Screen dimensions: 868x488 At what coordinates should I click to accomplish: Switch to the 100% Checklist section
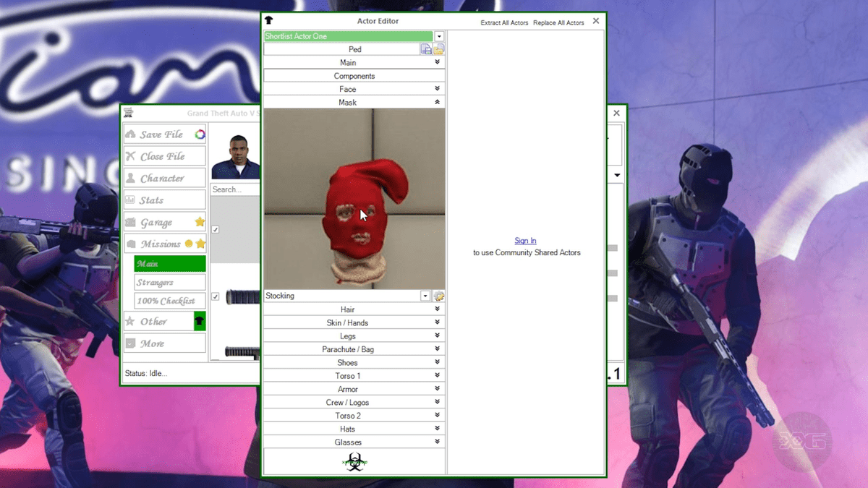[169, 300]
